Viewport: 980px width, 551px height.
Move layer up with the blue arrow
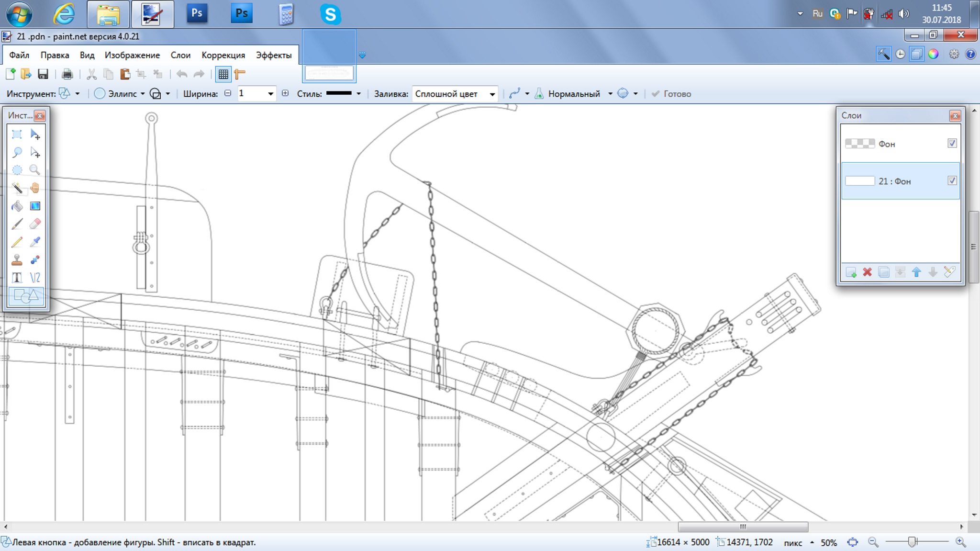(x=916, y=272)
